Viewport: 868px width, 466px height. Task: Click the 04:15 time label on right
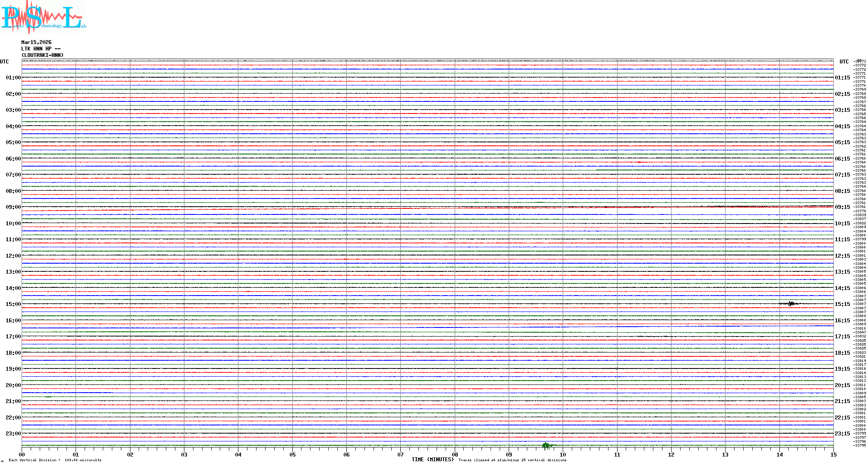[842, 126]
